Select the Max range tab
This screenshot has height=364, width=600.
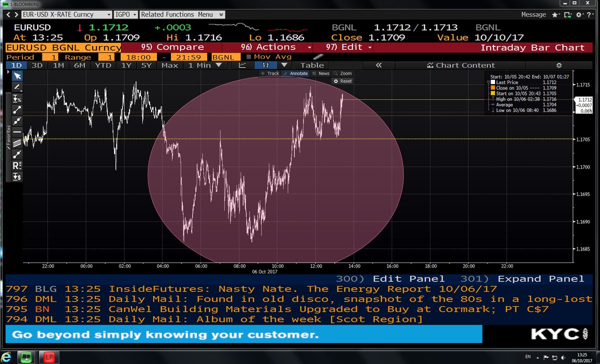[169, 65]
